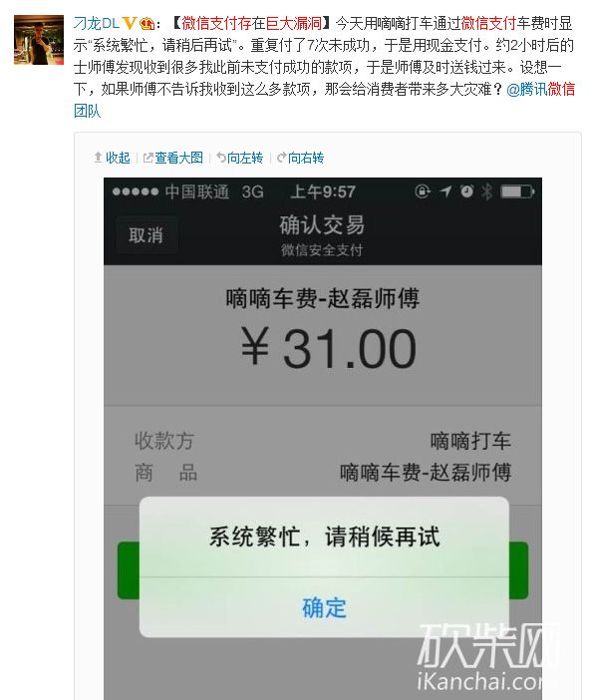Click the orange V verification badge
This screenshot has width=590, height=700.
[x=129, y=23]
